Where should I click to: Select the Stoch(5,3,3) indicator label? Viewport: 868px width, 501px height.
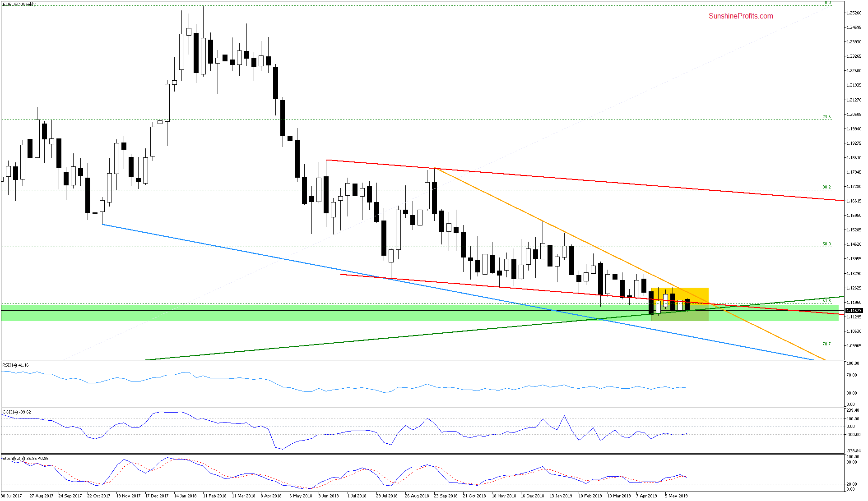[25, 458]
